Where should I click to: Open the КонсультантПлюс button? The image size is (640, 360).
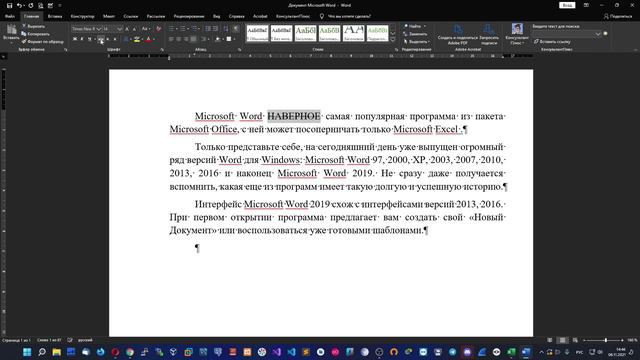click(517, 34)
